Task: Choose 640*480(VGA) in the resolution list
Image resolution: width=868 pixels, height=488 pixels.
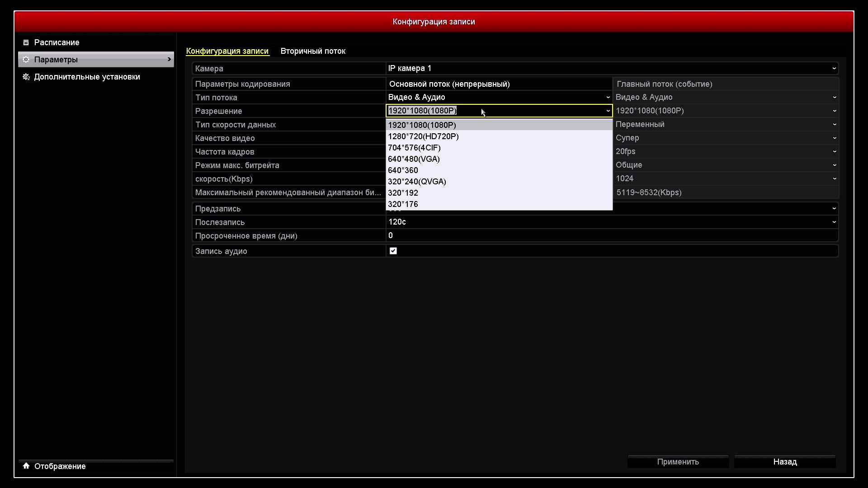Action: [x=499, y=159]
